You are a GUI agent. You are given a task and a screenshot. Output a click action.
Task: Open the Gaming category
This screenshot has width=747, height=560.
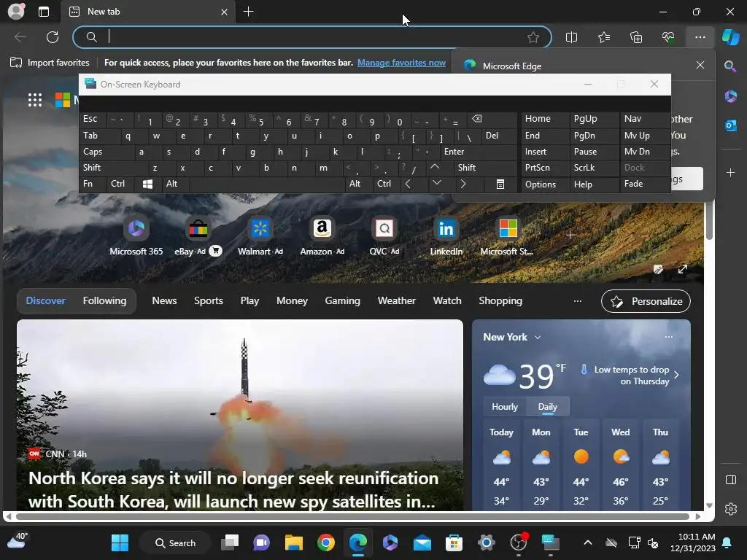pyautogui.click(x=343, y=301)
